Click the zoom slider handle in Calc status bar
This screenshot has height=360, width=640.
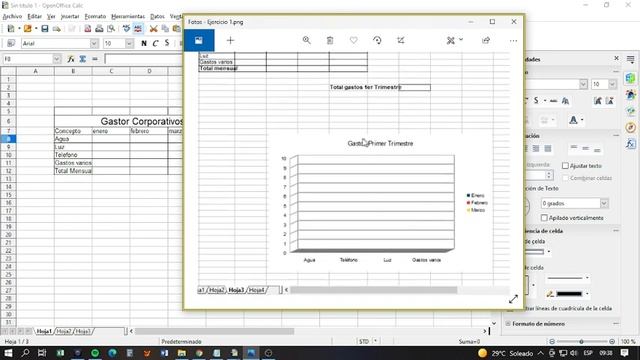point(581,342)
